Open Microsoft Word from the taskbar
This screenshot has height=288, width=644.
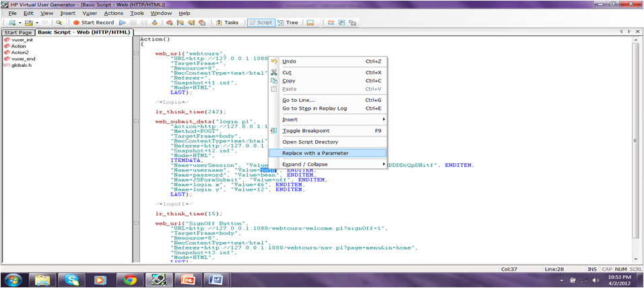tap(215, 280)
